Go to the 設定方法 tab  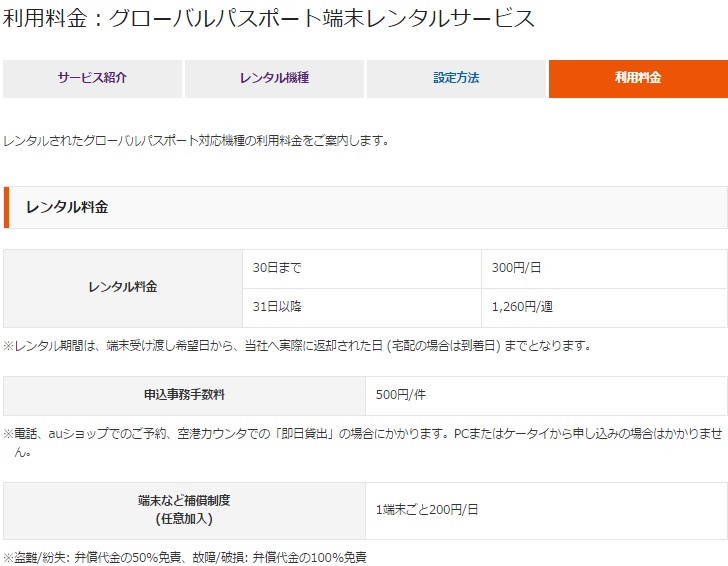pyautogui.click(x=456, y=78)
